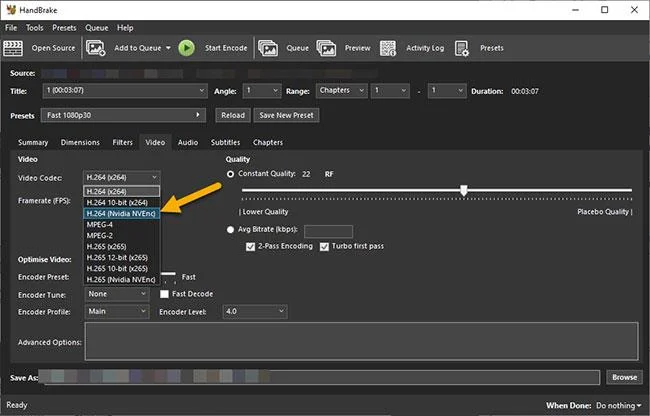Open the Help menu
Screen dimensions: 650x416
point(125,28)
